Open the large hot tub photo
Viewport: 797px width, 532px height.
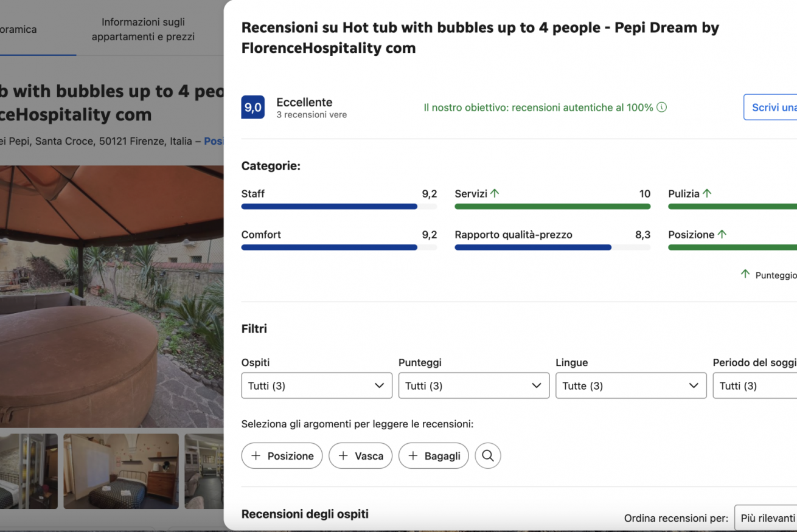click(x=112, y=296)
